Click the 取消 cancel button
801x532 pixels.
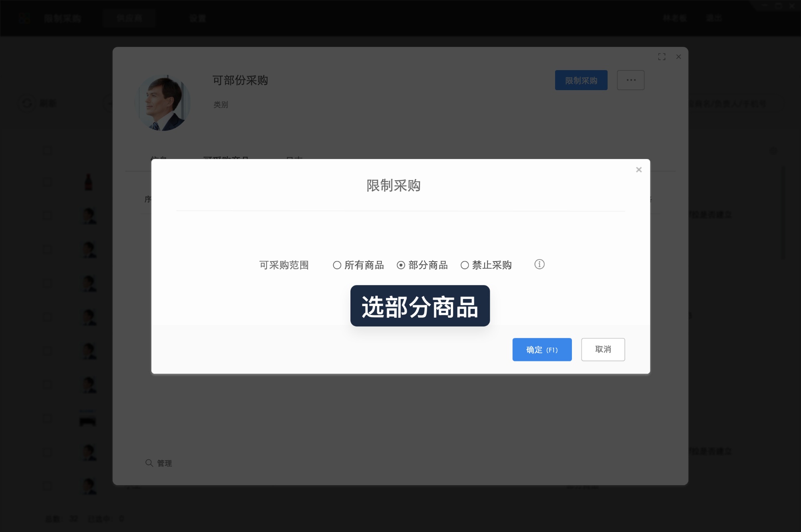point(603,349)
